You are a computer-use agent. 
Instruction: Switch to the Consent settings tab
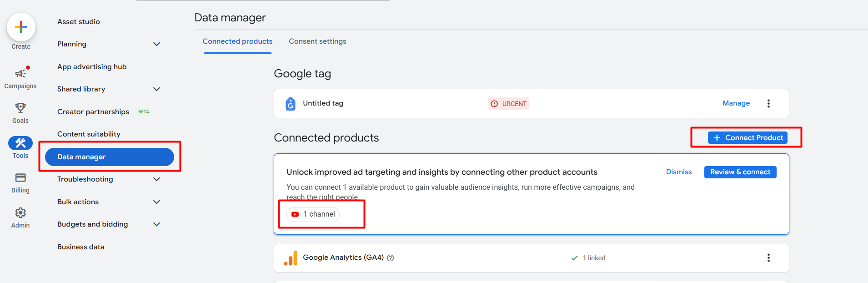point(317,41)
